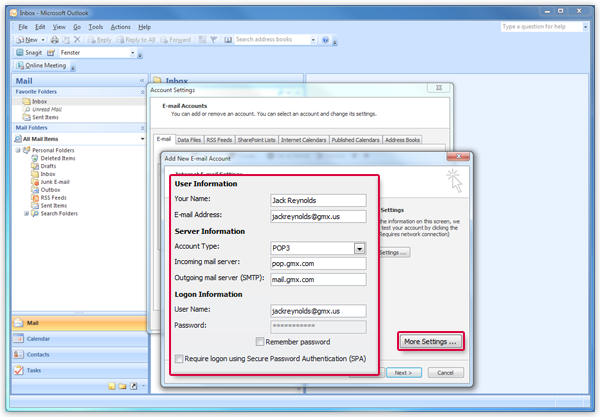This screenshot has width=600, height=417.
Task: Click the Type a question for help box
Action: coord(541,26)
